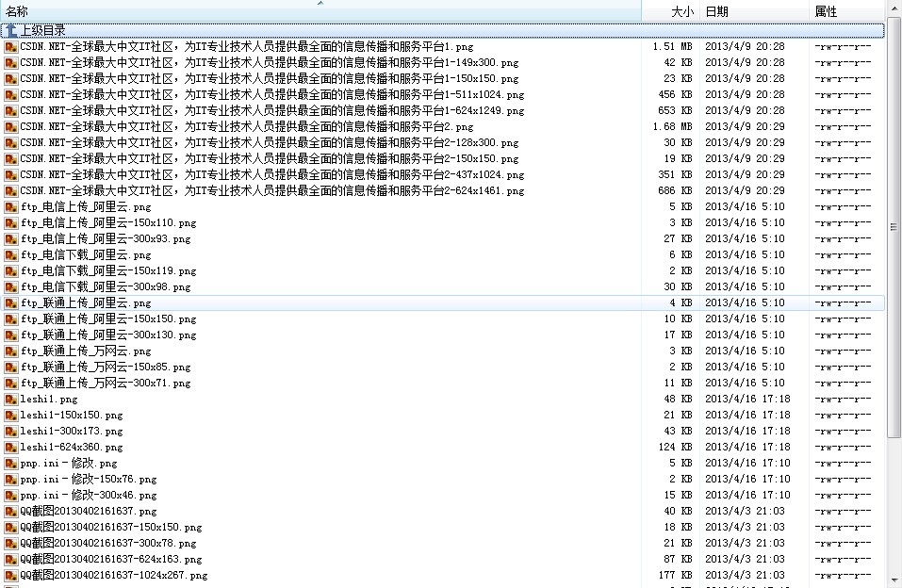The width and height of the screenshot is (902, 588).
Task: Select ftp_联通上传_阿里云-300x130.png file name
Action: click(x=108, y=335)
